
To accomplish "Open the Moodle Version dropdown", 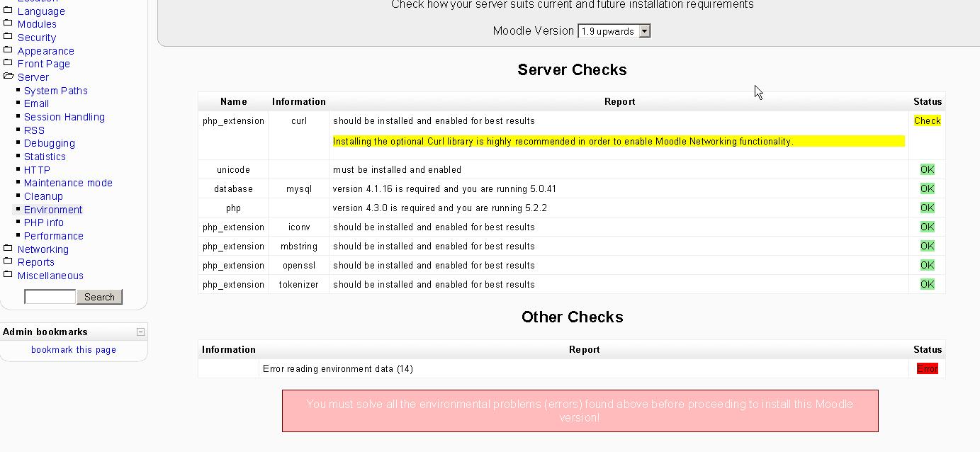I will [614, 31].
